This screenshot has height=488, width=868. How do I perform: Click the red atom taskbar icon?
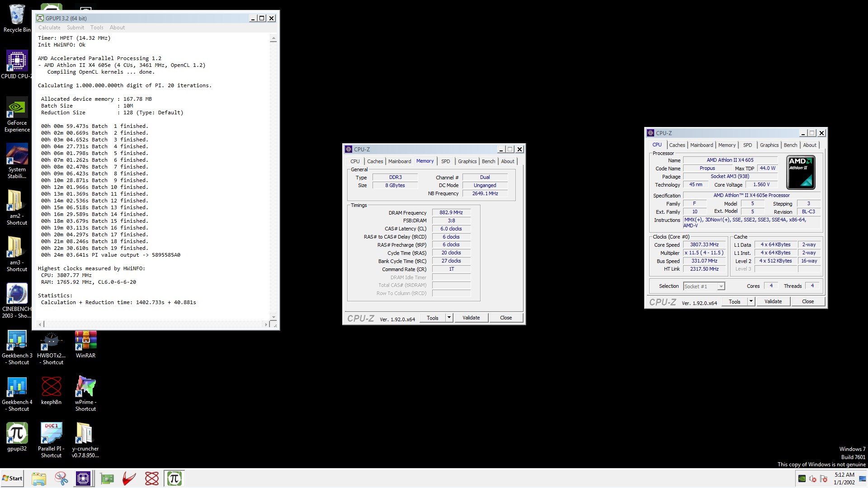coord(152,479)
